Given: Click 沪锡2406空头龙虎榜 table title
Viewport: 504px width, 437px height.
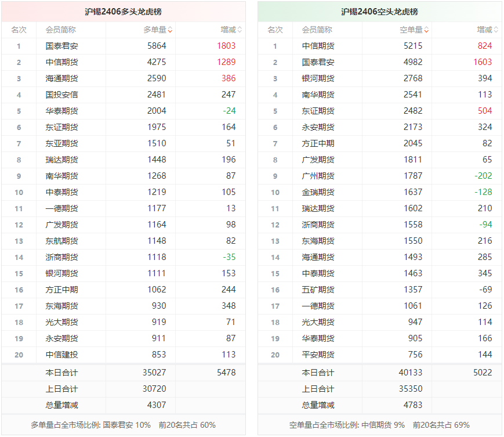Looking at the screenshot, I should point(379,12).
